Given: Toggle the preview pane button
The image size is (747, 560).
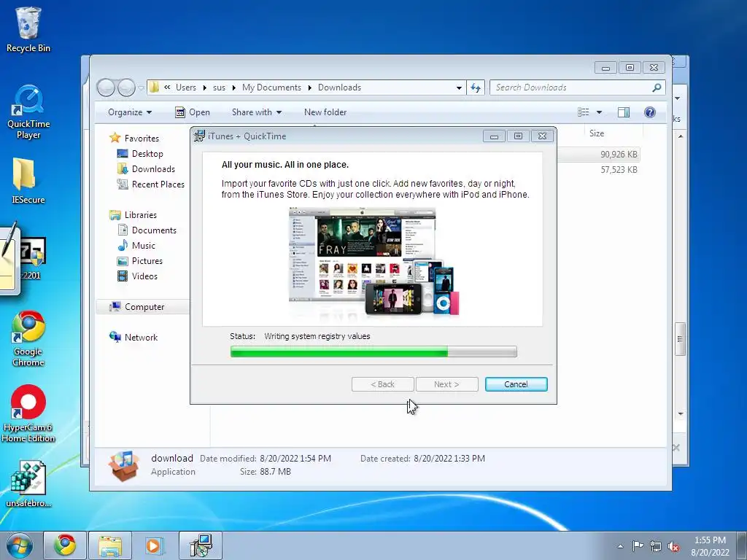Looking at the screenshot, I should pos(624,112).
